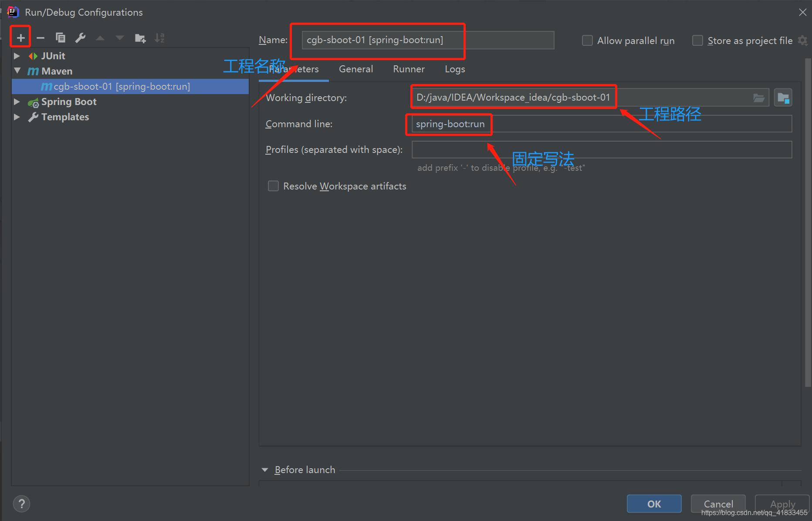This screenshot has height=521, width=812.
Task: Click the vertical scrollbar on right
Action: coord(808,222)
